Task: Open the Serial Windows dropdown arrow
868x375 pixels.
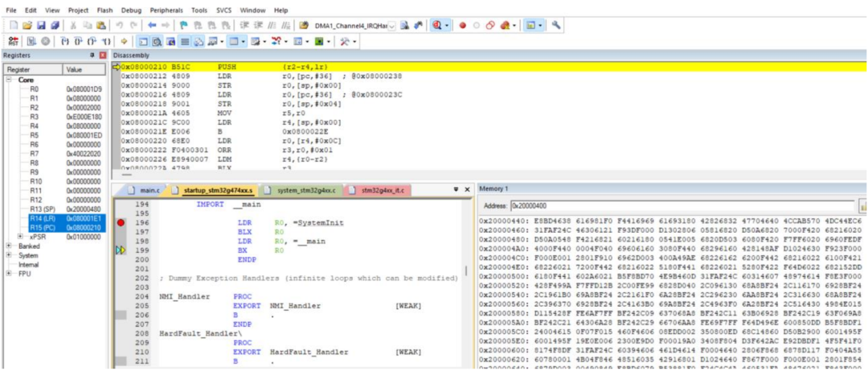Action: (x=264, y=42)
